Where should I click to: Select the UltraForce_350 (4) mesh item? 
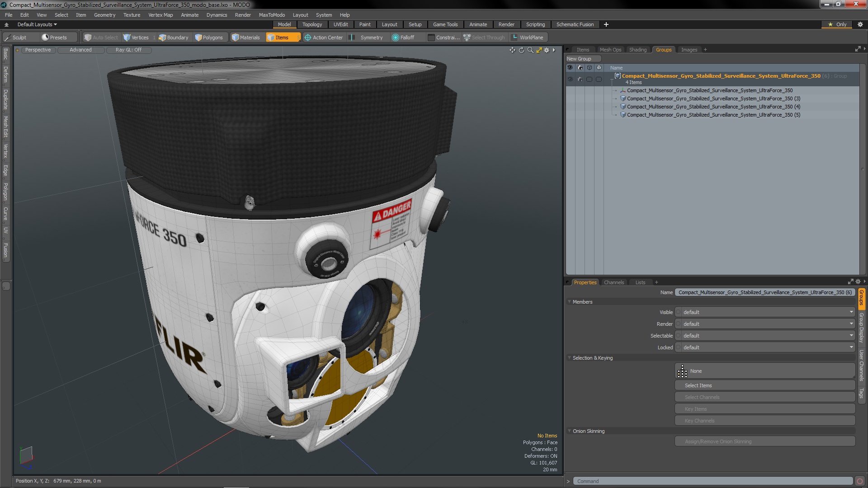(713, 107)
